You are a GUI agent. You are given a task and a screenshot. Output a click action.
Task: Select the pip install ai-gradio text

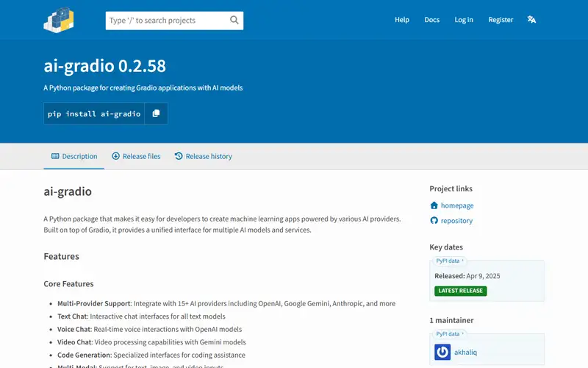tap(94, 114)
